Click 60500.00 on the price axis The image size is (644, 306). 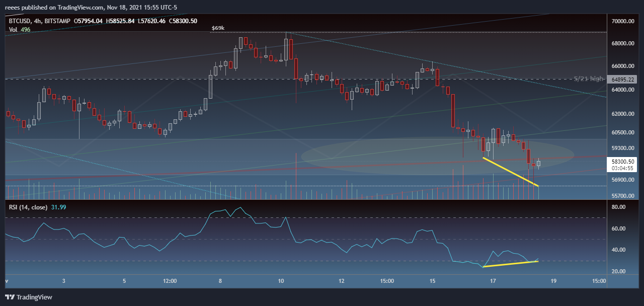click(623, 132)
